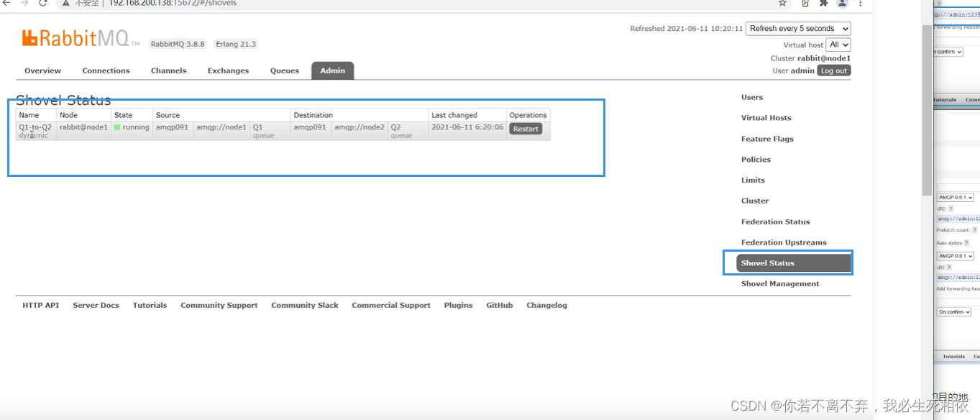Click the RabbitMQ logo
Image resolution: width=980 pixels, height=420 pixels.
pyautogui.click(x=81, y=38)
